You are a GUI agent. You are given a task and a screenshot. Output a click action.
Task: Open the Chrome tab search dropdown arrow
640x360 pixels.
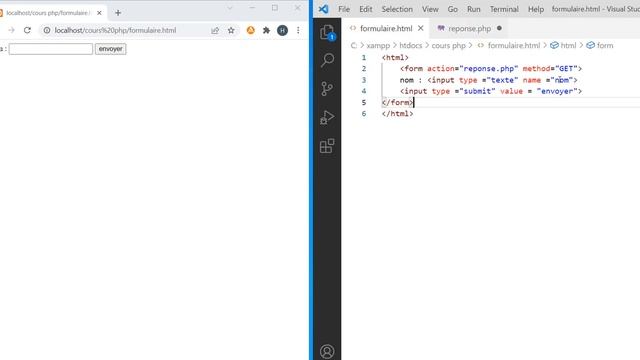coord(230,8)
